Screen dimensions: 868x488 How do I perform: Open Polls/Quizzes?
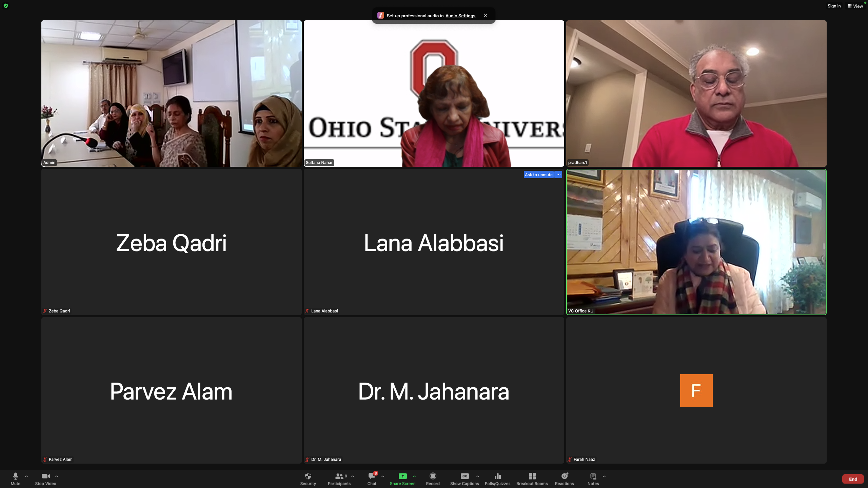point(497,476)
